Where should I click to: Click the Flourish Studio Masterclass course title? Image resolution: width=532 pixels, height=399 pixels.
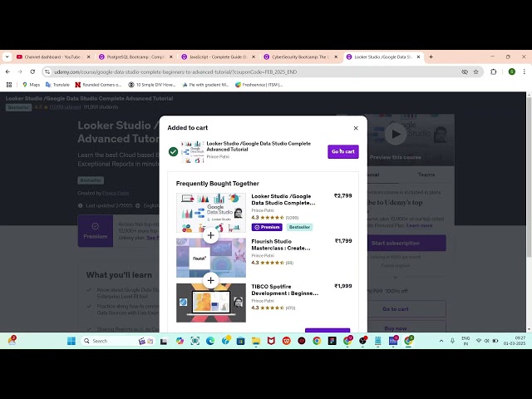point(281,244)
